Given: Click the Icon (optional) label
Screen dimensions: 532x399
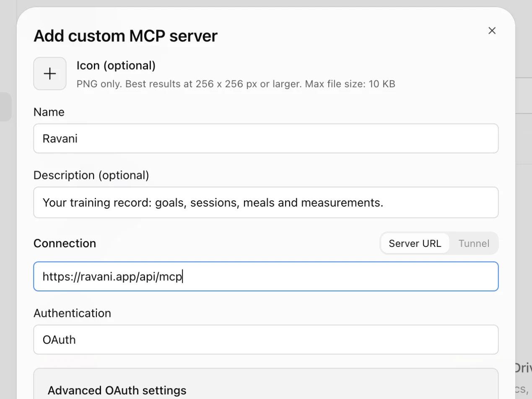Looking at the screenshot, I should (116, 66).
